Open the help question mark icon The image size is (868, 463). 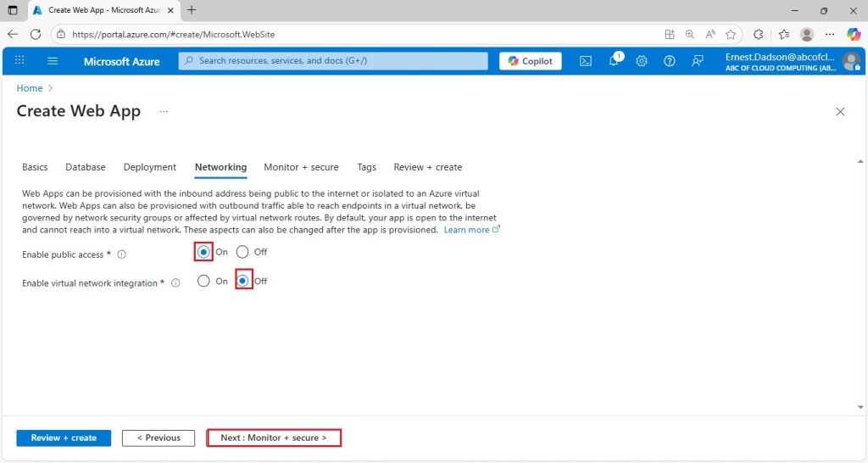[670, 61]
